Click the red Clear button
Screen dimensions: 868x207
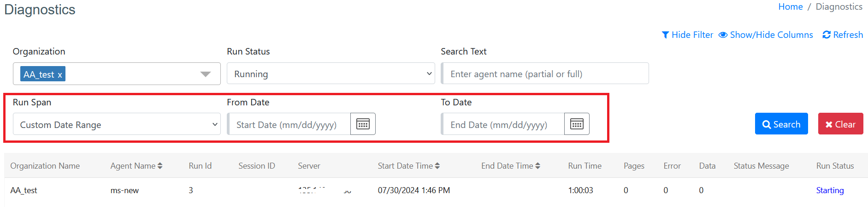pyautogui.click(x=841, y=124)
